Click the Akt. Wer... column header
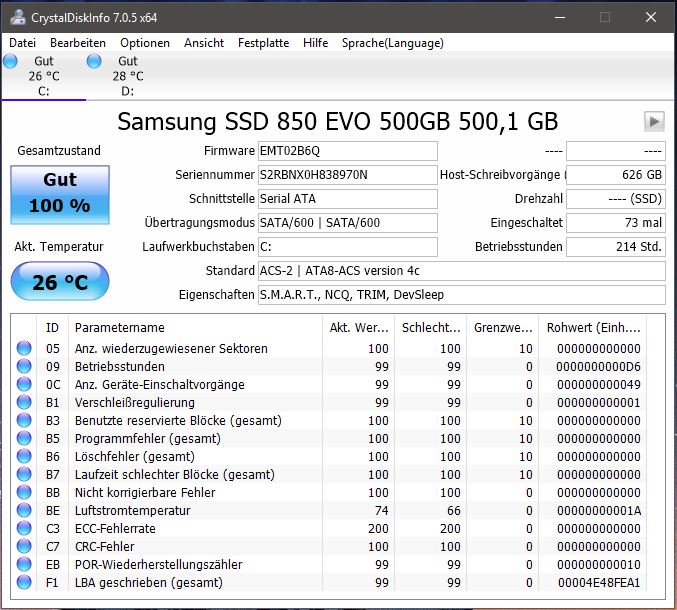This screenshot has height=610, width=677. [x=358, y=328]
